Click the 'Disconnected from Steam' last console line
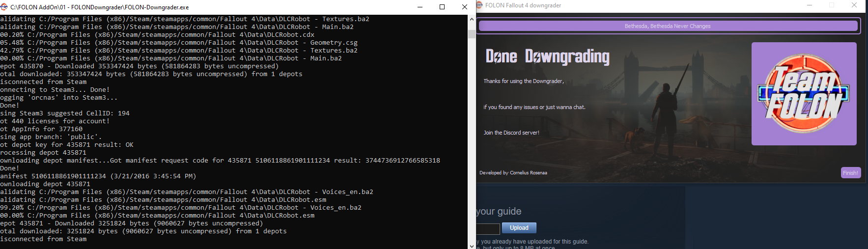The image size is (868, 249). (43, 239)
